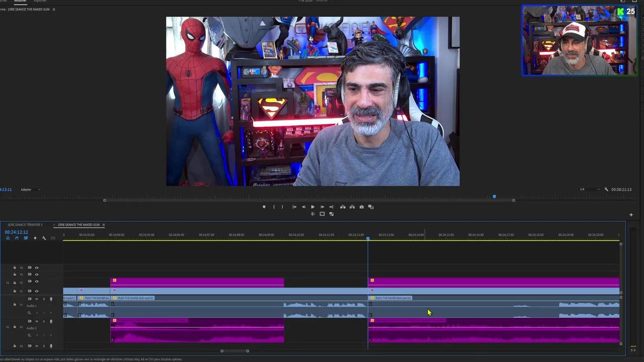Viewport: 644px width, 362px height.
Task: Open Timeline Display Settings with the wrench icon
Action: pyautogui.click(x=44, y=238)
